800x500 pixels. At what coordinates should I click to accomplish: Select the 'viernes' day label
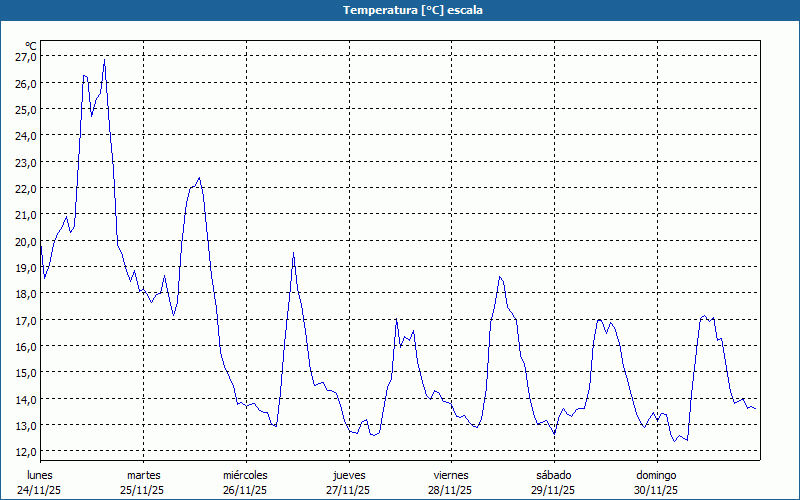[451, 475]
